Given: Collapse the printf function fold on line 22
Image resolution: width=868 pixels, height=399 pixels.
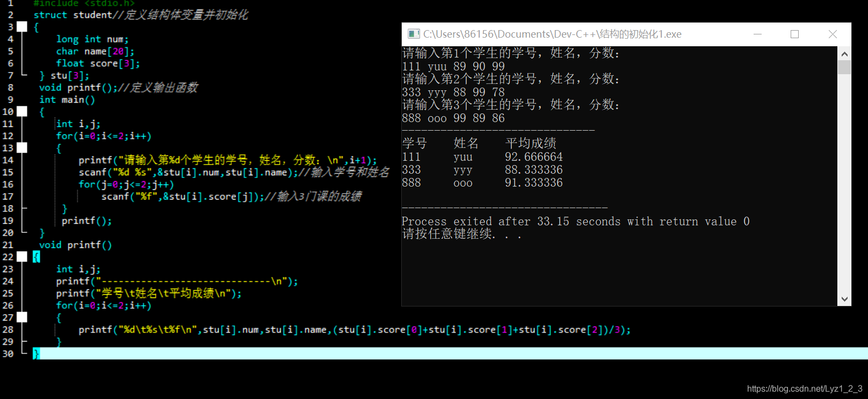Looking at the screenshot, I should [x=22, y=256].
